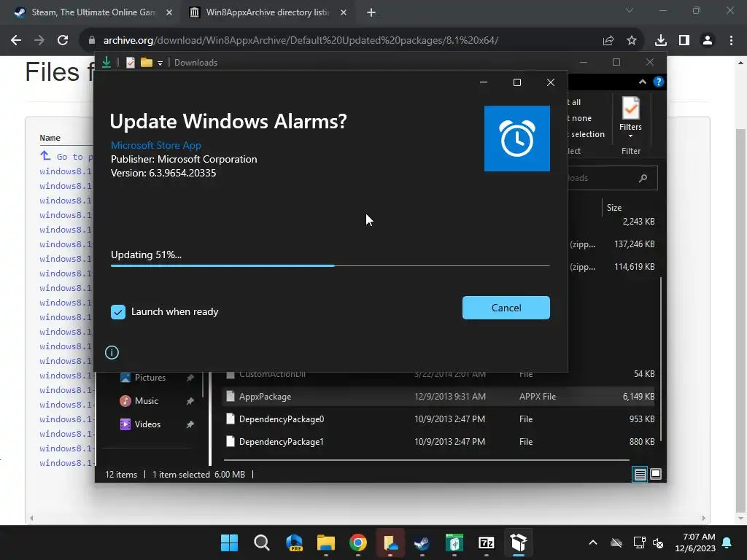The width and height of the screenshot is (747, 560).
Task: Open taskbar Search
Action: click(262, 542)
